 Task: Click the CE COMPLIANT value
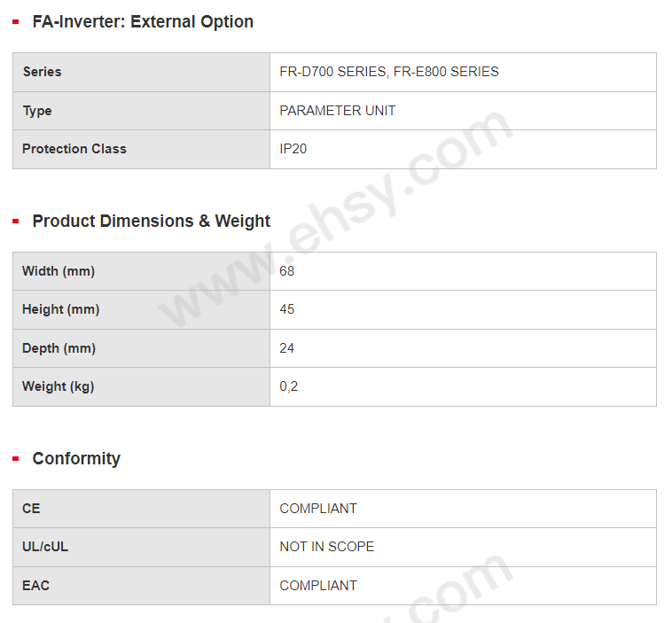[x=318, y=509]
